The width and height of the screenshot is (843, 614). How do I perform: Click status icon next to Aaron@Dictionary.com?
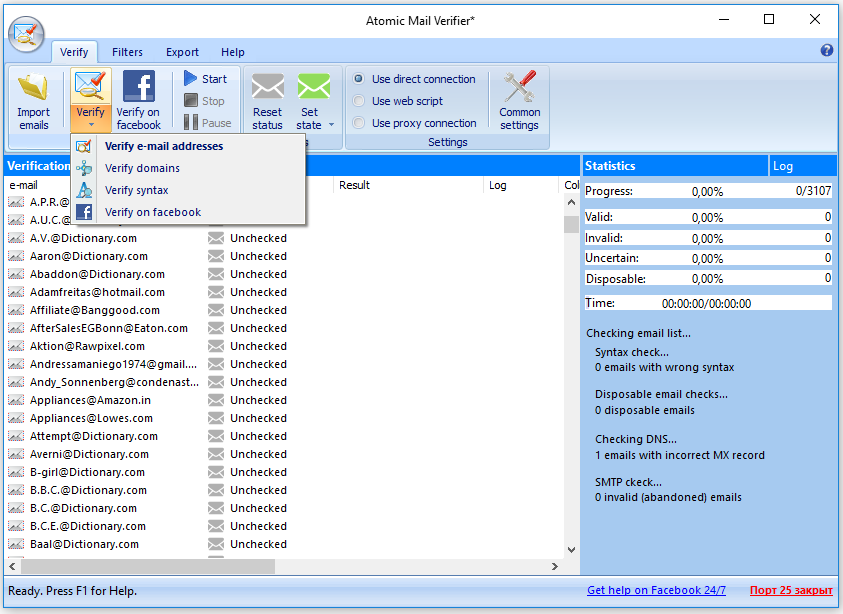click(x=16, y=256)
